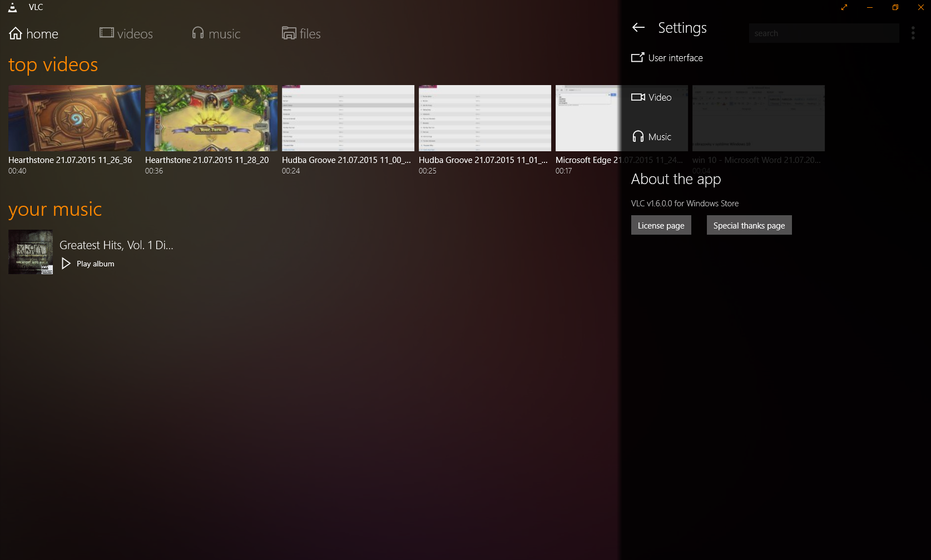Click the 'your music' heading
Image resolution: width=931 pixels, height=560 pixels.
[x=55, y=210]
